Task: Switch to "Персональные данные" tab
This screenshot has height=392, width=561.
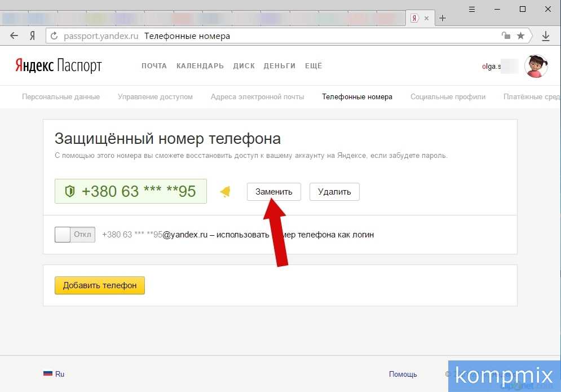Action: click(61, 97)
